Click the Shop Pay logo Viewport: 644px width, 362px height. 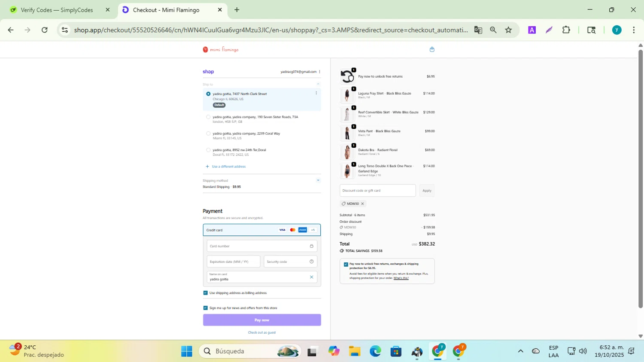click(x=208, y=72)
